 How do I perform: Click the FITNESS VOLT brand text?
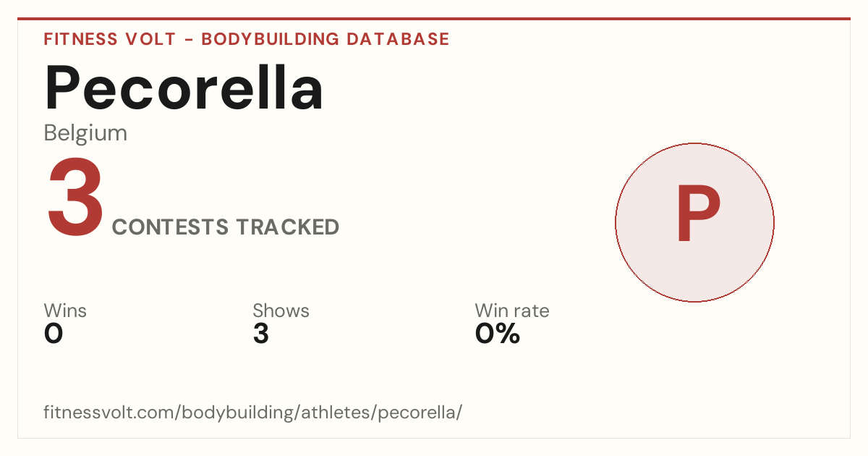pos(110,39)
